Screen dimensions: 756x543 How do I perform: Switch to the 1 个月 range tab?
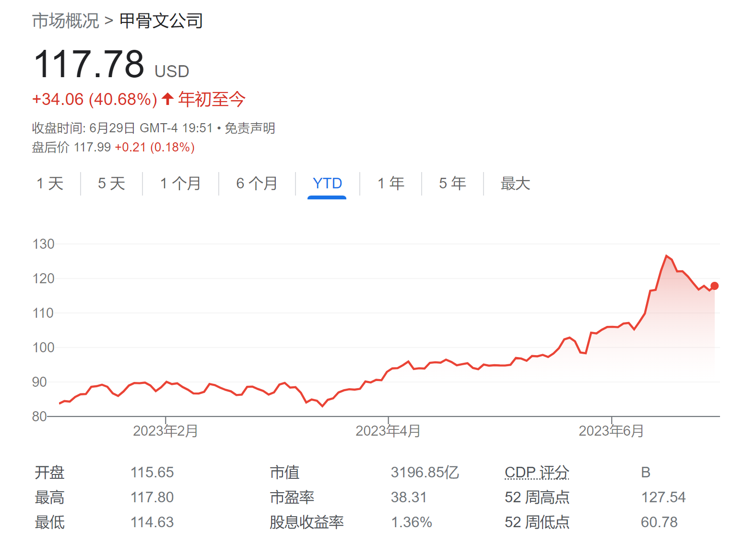[180, 183]
